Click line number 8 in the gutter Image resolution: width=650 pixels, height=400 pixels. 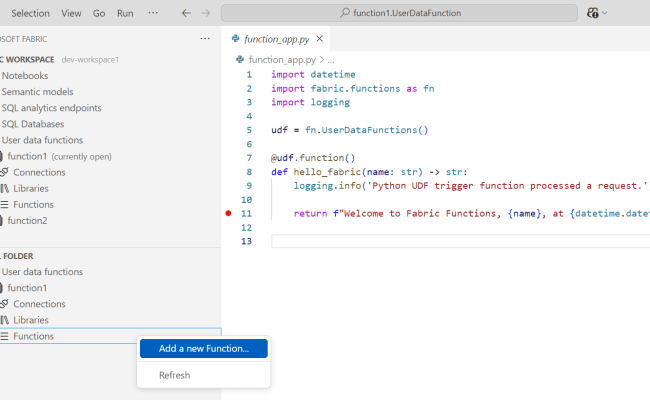[x=249, y=172]
